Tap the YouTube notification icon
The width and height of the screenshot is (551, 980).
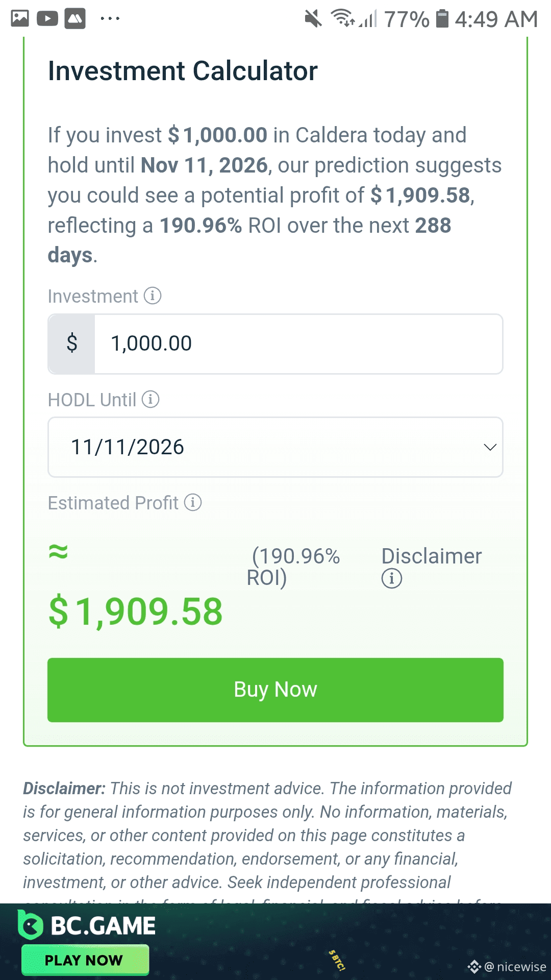pos(47,19)
